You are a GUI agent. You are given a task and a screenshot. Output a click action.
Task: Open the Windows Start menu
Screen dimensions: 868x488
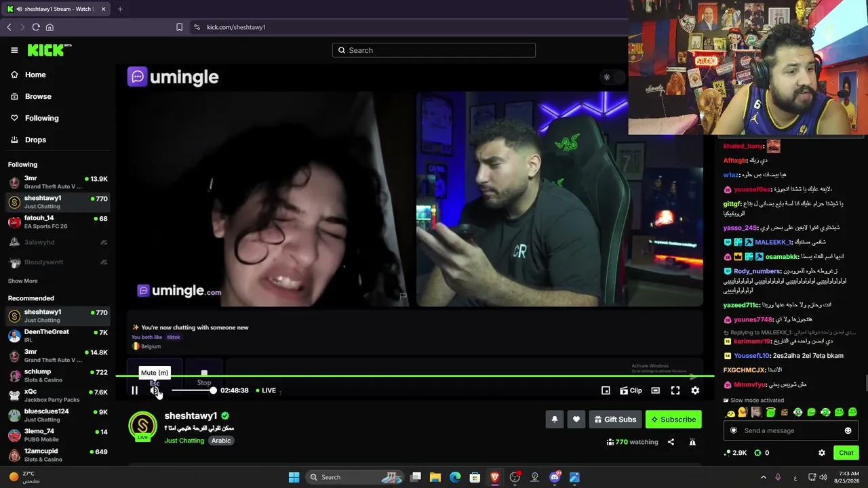[294, 477]
